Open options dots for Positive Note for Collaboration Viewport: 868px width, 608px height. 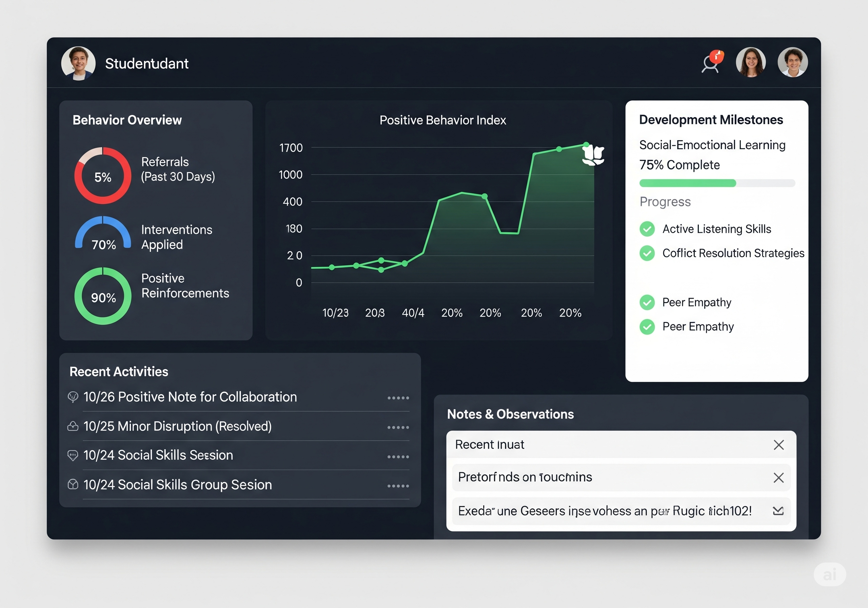point(398,398)
